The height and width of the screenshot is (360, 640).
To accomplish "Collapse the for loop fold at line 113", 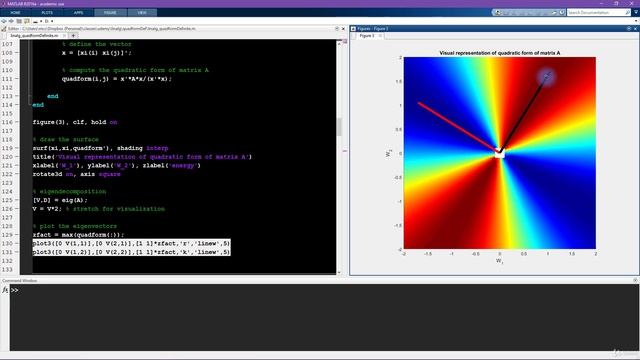I will (30, 96).
